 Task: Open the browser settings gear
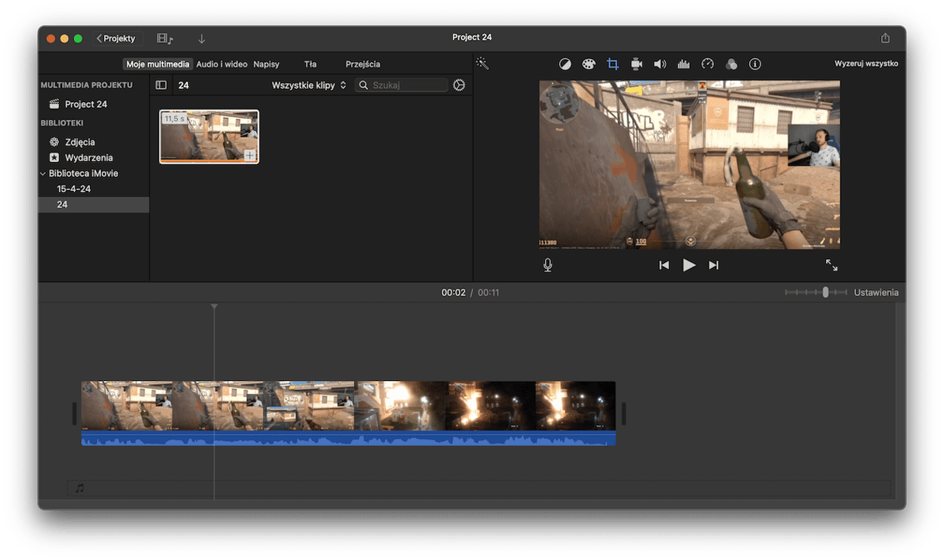tap(459, 85)
